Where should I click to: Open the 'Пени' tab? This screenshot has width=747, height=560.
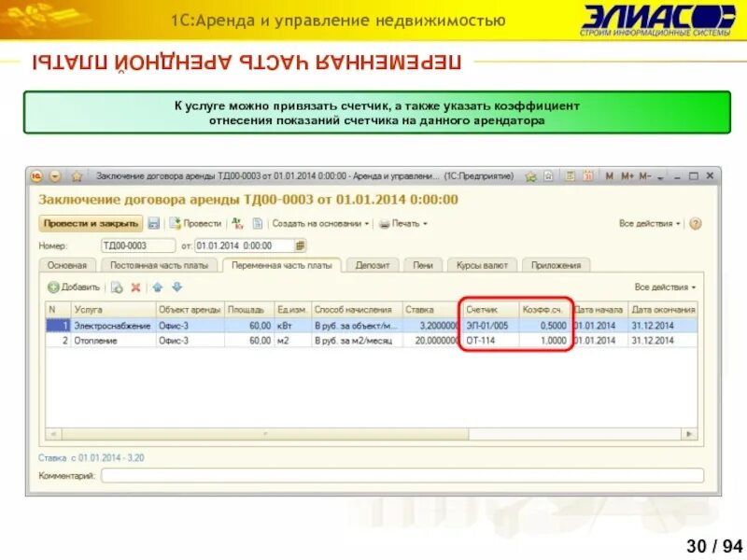(423, 265)
